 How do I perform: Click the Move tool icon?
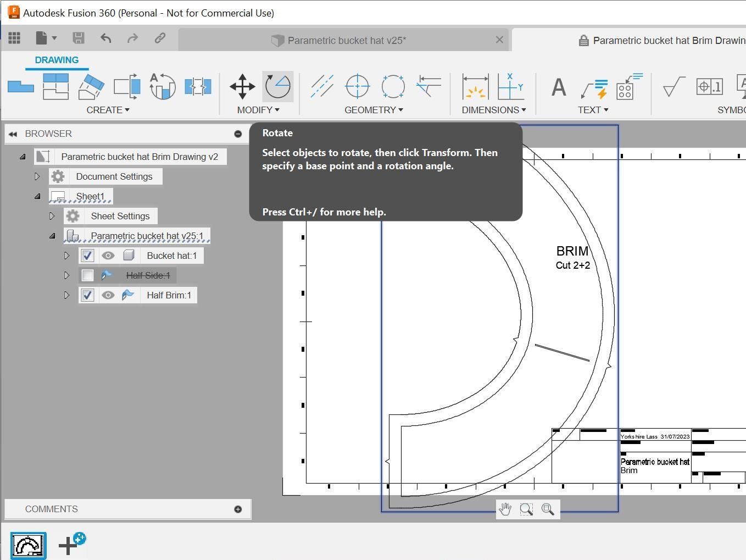click(x=242, y=86)
